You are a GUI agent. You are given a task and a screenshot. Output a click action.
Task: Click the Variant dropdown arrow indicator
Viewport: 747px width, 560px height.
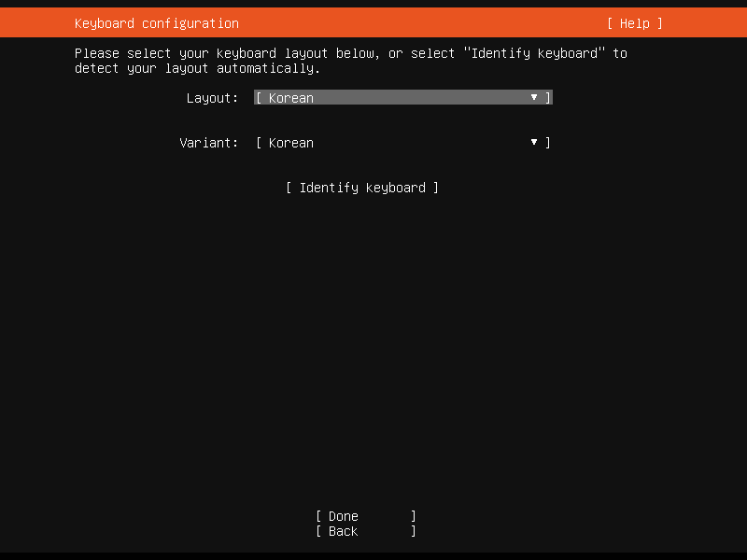[533, 142]
